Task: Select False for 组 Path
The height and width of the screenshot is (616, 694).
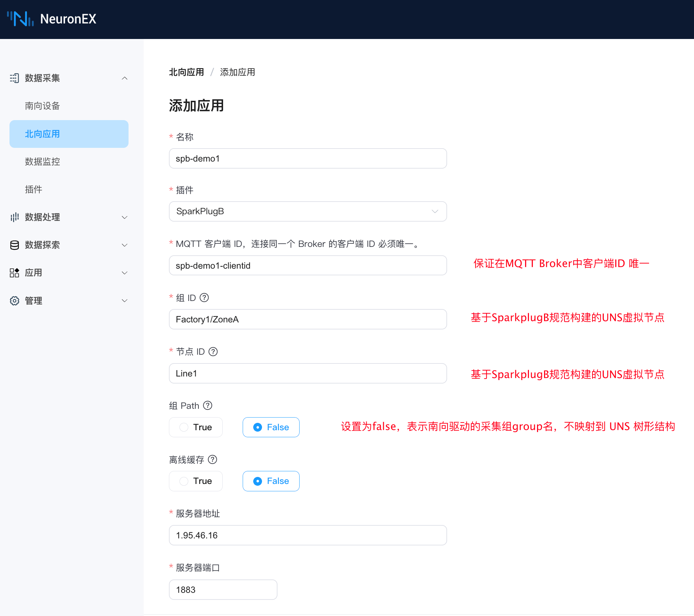Action: [271, 427]
